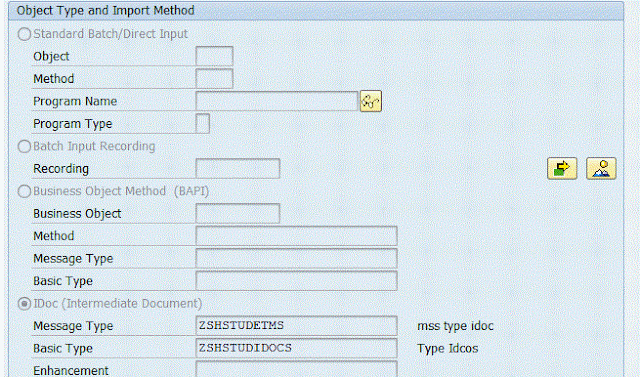This screenshot has height=377, width=640.
Task: Click the 'Type Idcos' description text
Action: pos(447,348)
